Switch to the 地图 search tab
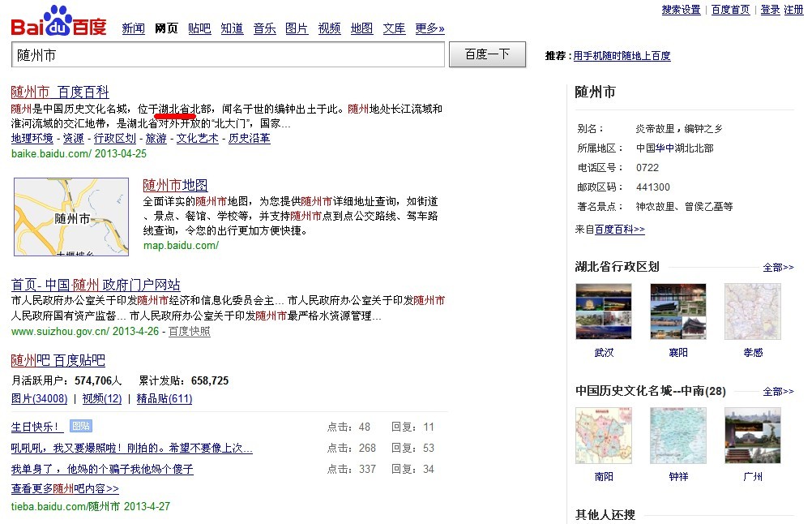812x524 pixels. (361, 28)
